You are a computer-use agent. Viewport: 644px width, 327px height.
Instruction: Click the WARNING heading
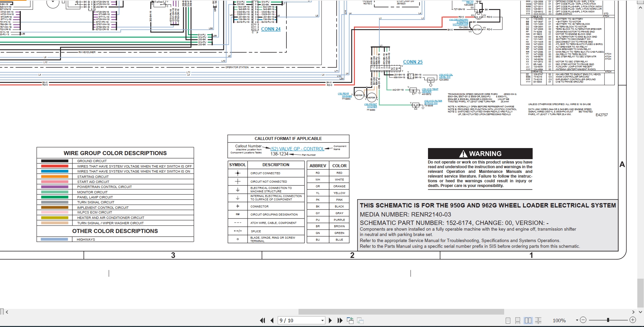click(480, 154)
